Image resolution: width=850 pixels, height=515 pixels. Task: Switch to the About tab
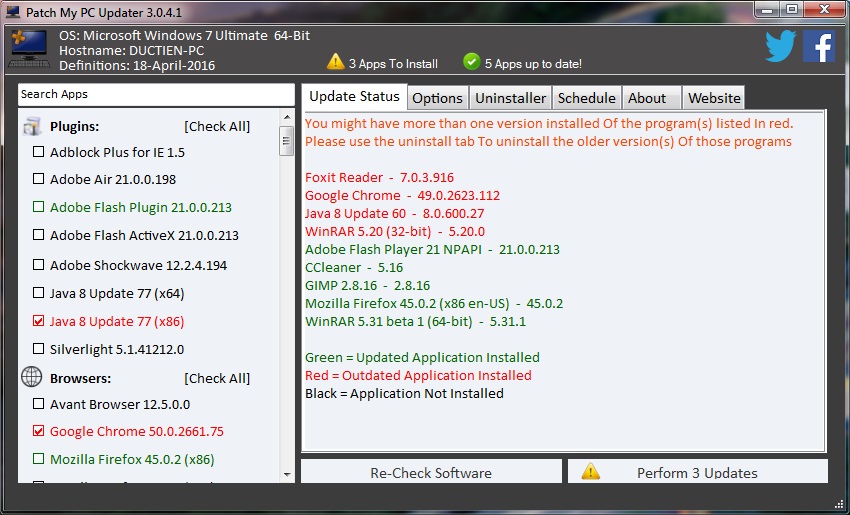click(x=651, y=98)
